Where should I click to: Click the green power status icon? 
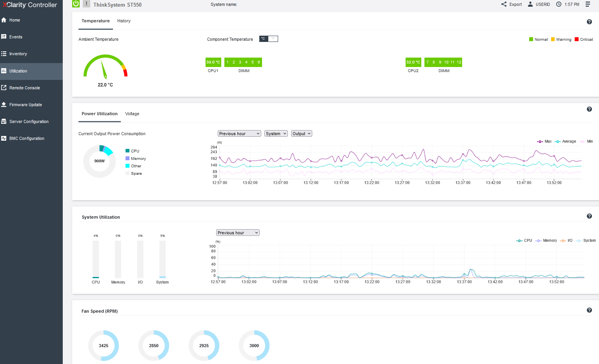76,4
